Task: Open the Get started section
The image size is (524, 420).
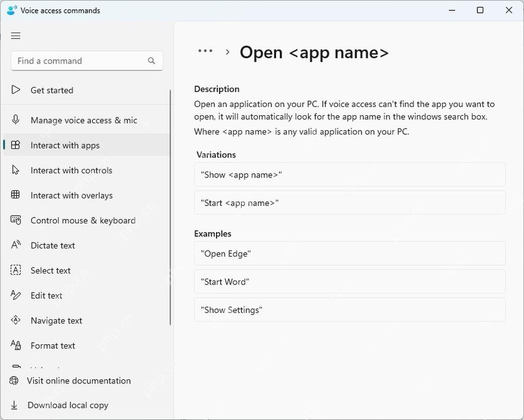Action: click(87, 90)
